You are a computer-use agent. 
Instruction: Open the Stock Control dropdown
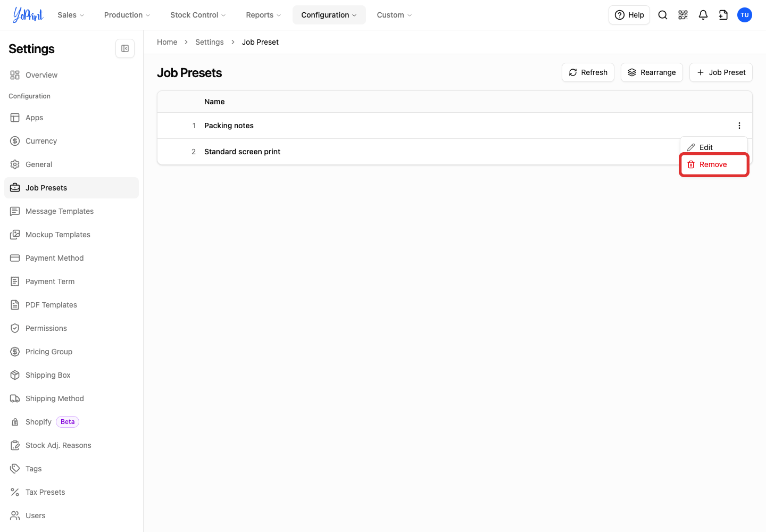(198, 15)
